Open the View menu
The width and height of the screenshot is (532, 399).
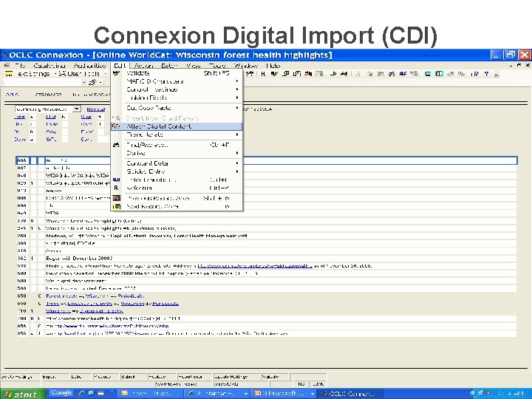point(194,66)
